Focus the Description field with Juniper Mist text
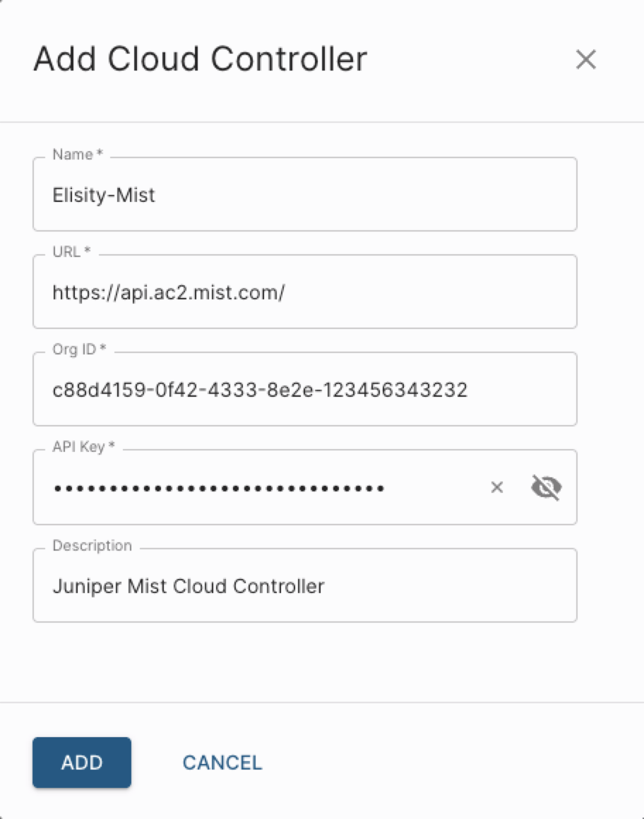644x819 pixels. tap(304, 586)
